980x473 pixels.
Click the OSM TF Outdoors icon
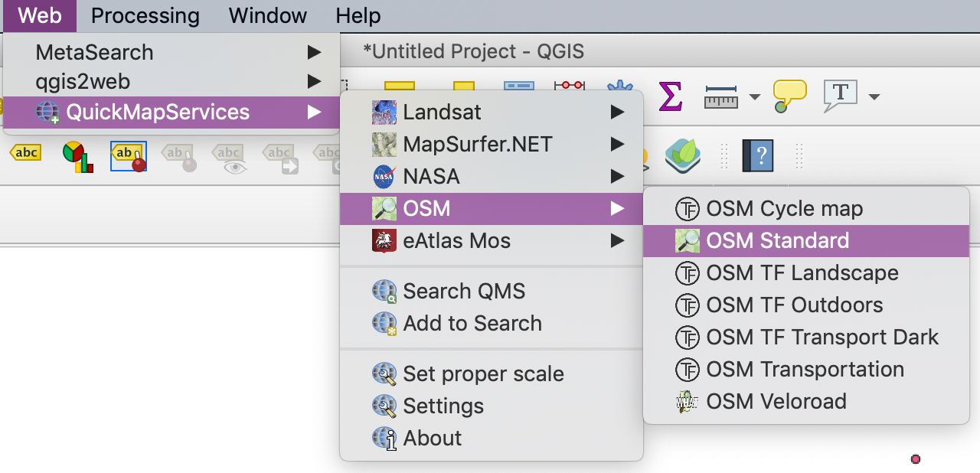click(688, 305)
